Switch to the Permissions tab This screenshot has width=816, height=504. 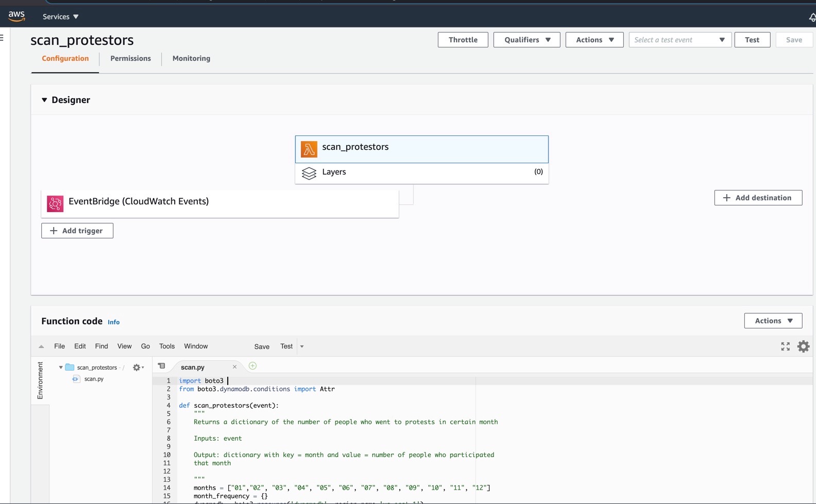(x=130, y=58)
